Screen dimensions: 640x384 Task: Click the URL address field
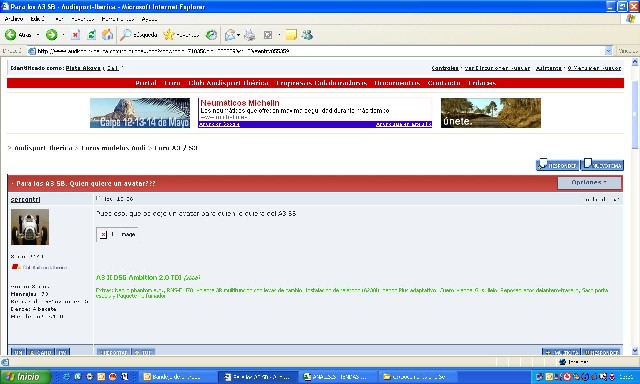[316, 51]
